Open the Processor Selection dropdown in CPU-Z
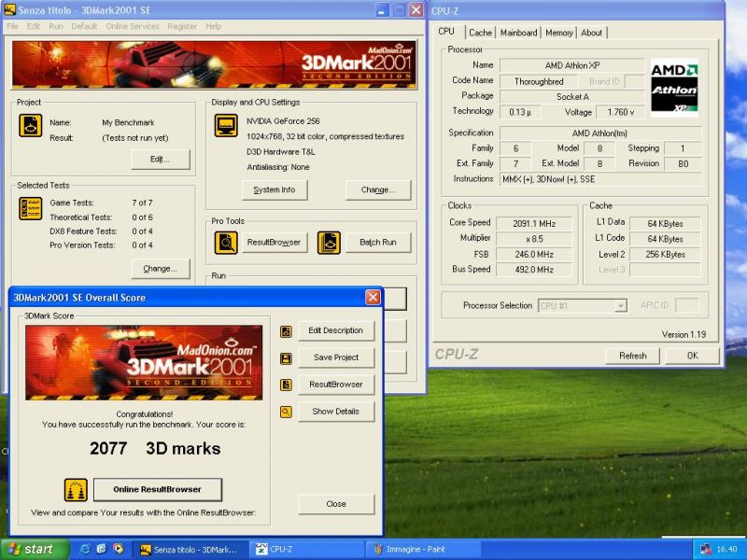Image resolution: width=747 pixels, height=560 pixels. (x=620, y=306)
